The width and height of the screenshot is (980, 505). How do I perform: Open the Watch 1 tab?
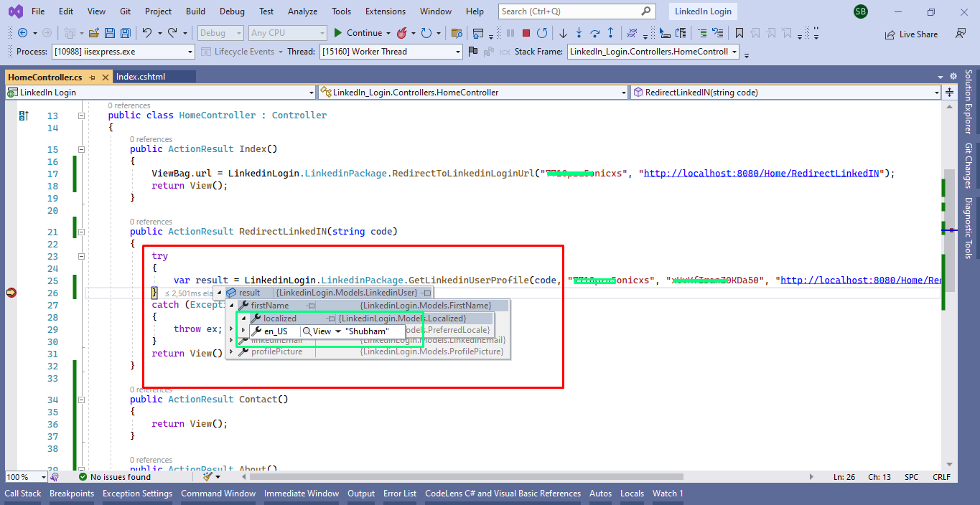pos(668,494)
